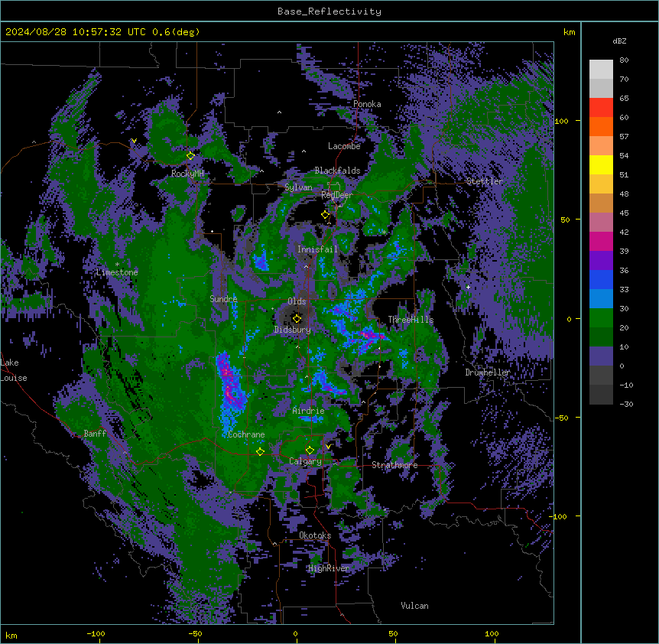The width and height of the screenshot is (659, 644).
Task: Click the Blackfalds city label
Action: [337, 171]
